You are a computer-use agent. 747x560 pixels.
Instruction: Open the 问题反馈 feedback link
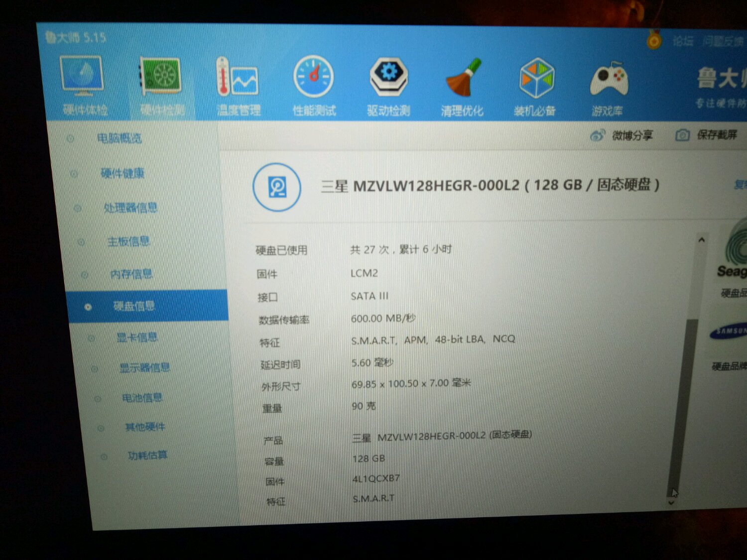723,41
